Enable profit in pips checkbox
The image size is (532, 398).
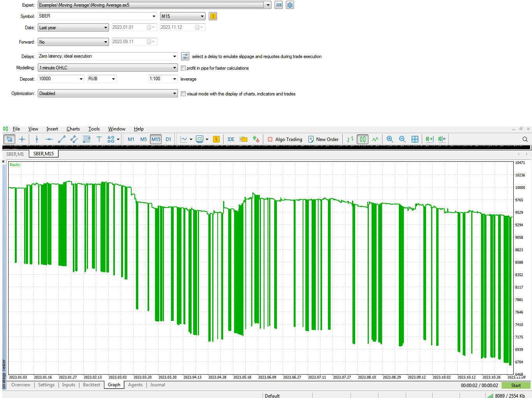pos(183,68)
